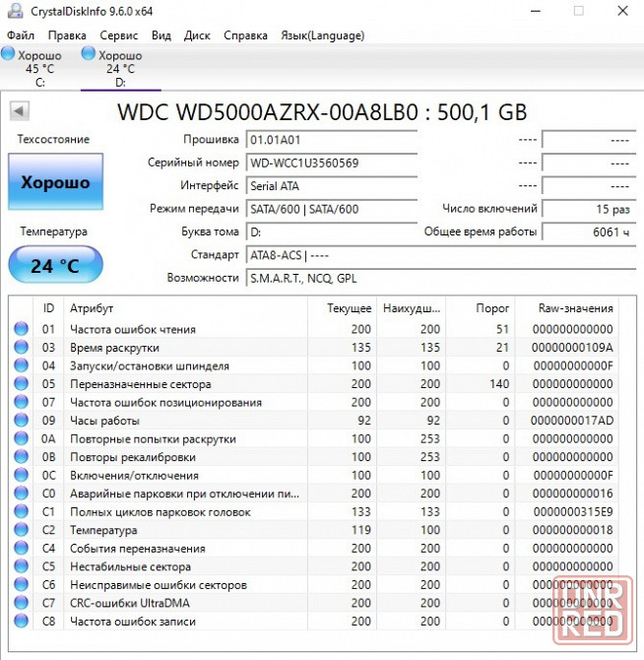Select the Переназначенные сектора row

point(313,383)
